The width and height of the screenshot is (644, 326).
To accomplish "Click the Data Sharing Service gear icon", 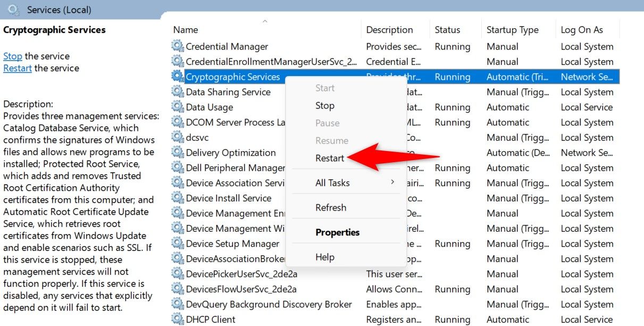I will click(x=178, y=92).
